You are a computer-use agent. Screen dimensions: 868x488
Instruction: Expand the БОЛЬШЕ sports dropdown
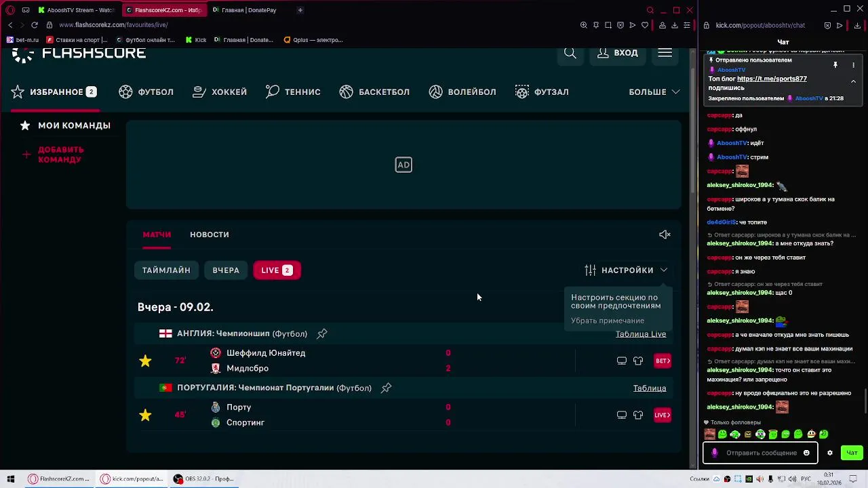tap(654, 91)
